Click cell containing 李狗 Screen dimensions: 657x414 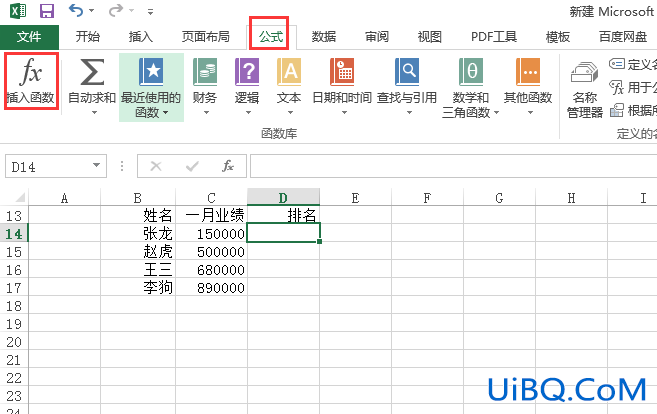(138, 287)
